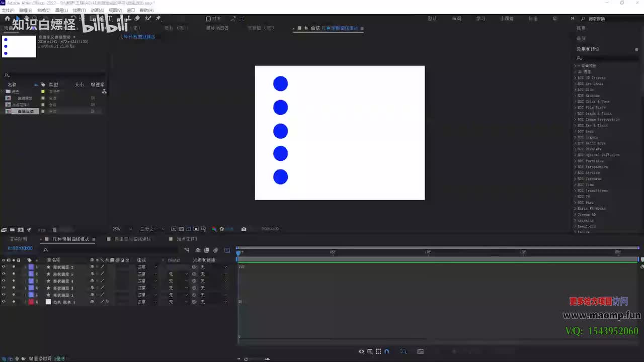644x362 pixels.
Task: Select the Small Screen workspace button
Action: (x=507, y=19)
